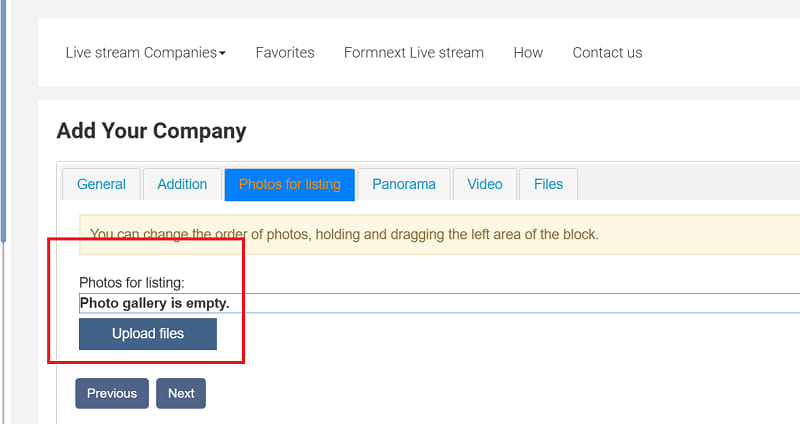This screenshot has height=424, width=800.
Task: Select the active Photos for listing tab
Action: tap(290, 184)
